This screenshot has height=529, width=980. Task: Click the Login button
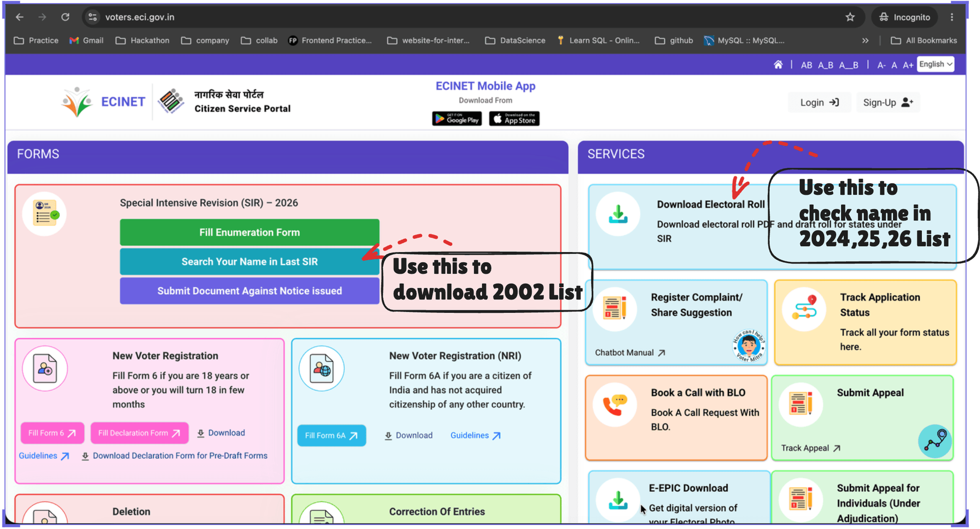pos(819,103)
